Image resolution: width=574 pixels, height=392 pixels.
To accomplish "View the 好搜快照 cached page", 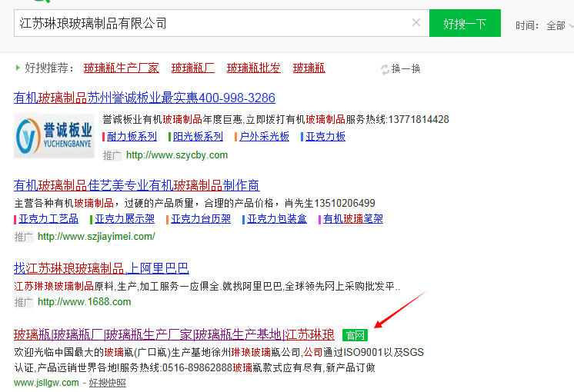I will 107,383.
